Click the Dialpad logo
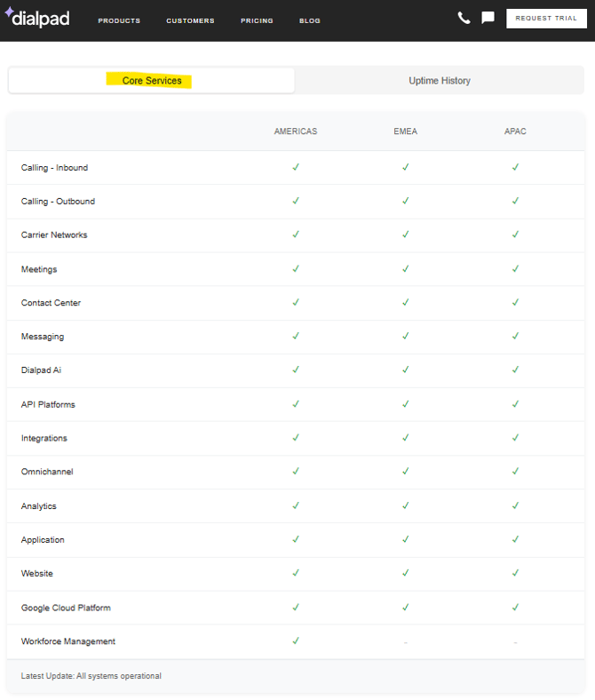This screenshot has width=595, height=700. click(x=37, y=19)
